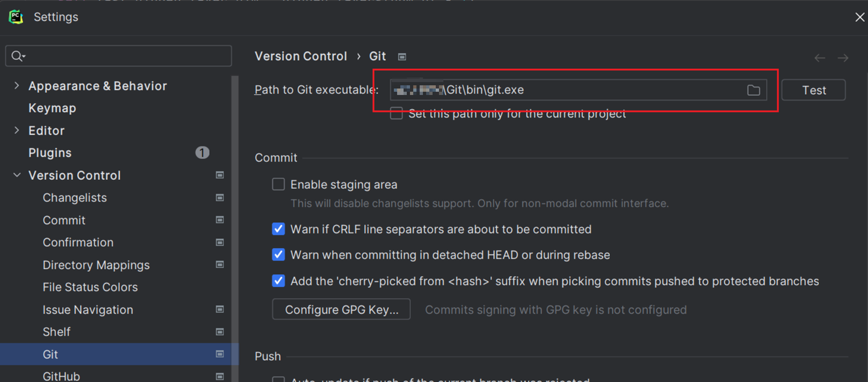Click the search magnifier icon in settings
Viewport: 868px width, 382px height.
click(x=17, y=56)
